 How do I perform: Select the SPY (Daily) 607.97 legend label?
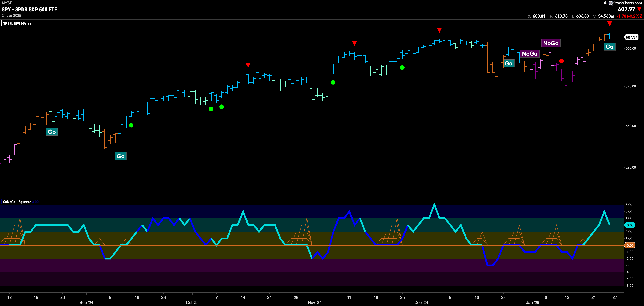tap(17, 23)
